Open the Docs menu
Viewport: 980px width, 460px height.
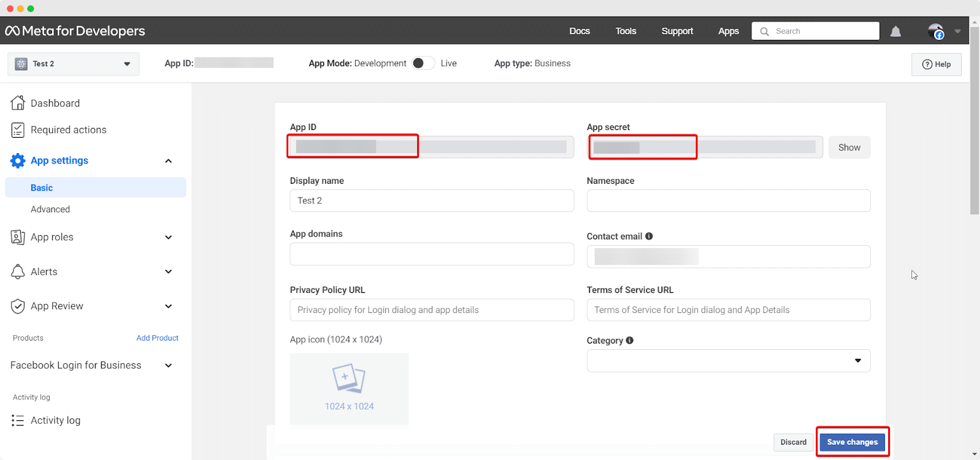click(579, 31)
